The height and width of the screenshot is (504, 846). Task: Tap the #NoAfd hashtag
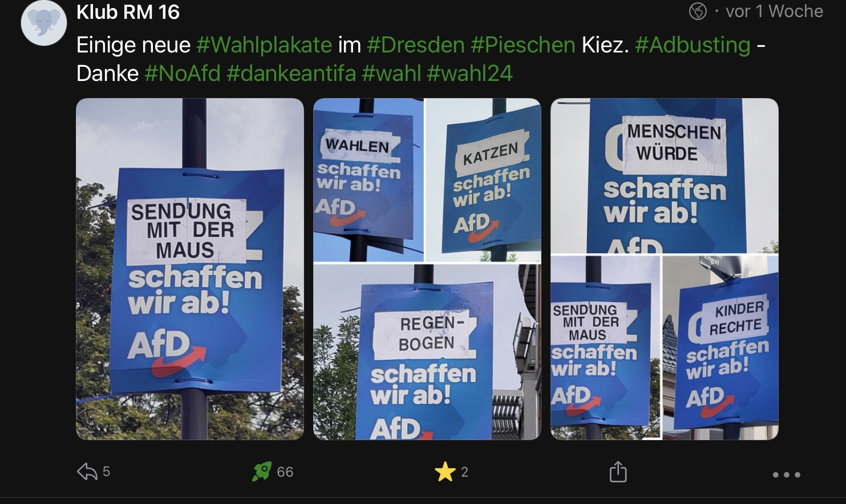pyautogui.click(x=183, y=74)
